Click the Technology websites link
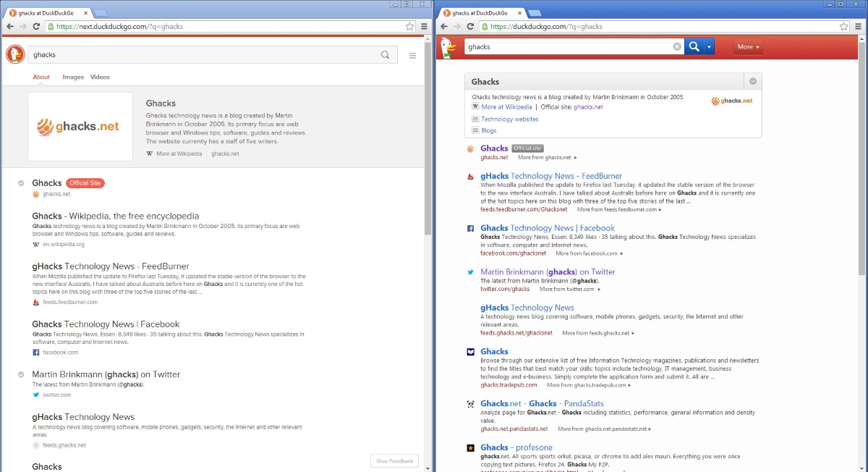This screenshot has width=868, height=472. click(x=510, y=119)
